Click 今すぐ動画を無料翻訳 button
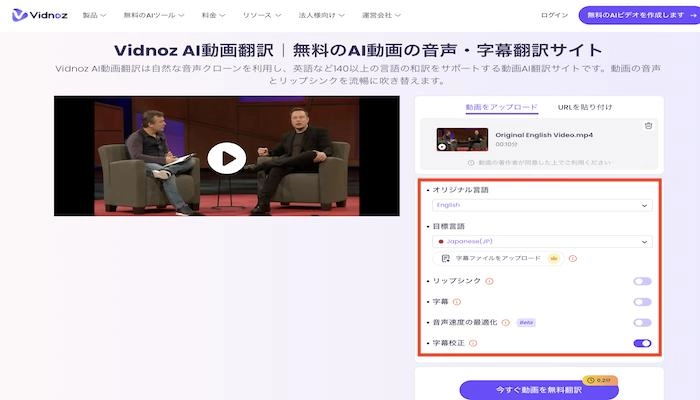The width and height of the screenshot is (700, 400). [539, 390]
